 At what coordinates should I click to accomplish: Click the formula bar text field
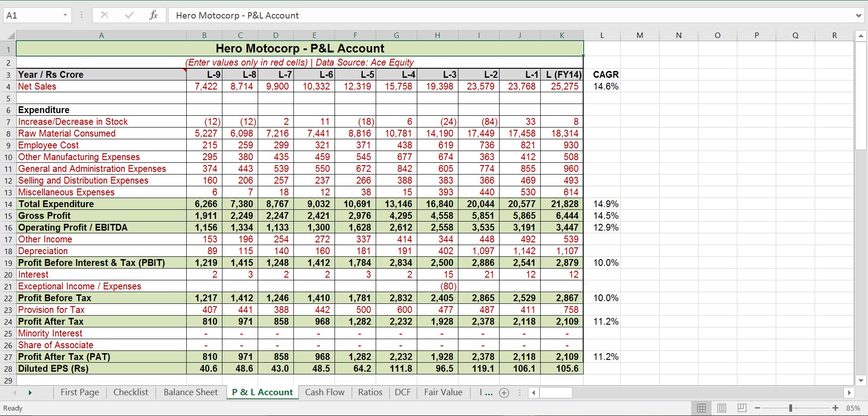pyautogui.click(x=511, y=15)
